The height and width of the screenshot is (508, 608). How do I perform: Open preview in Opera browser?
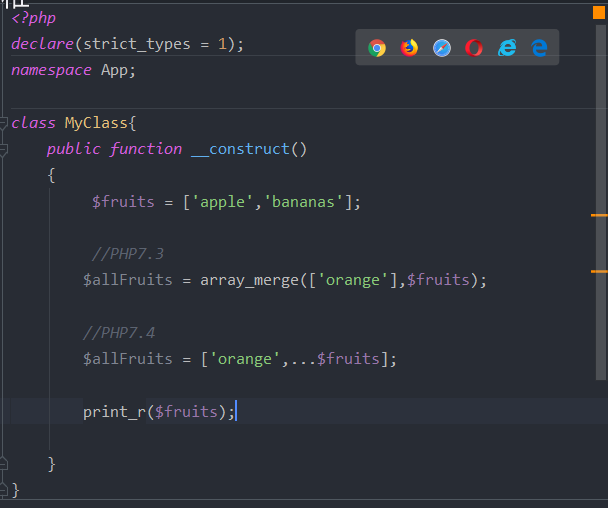click(x=474, y=48)
